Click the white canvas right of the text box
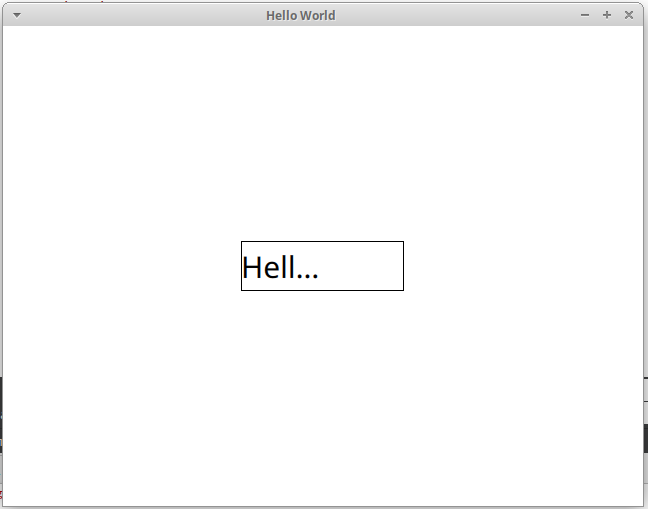Viewport: 648px width, 509px height. pyautogui.click(x=520, y=266)
